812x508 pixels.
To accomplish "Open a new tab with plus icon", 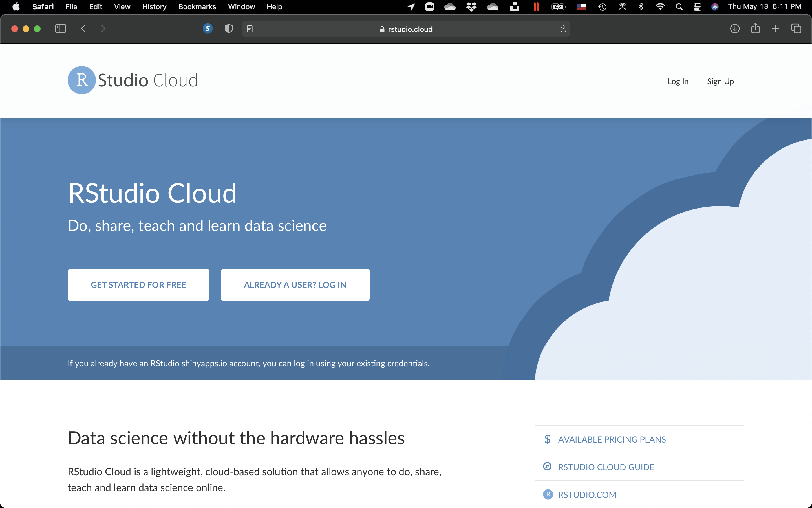I will [775, 29].
